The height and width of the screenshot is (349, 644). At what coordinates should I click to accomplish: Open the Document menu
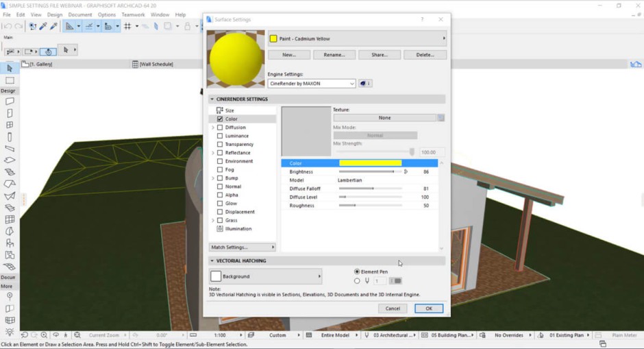tap(80, 14)
